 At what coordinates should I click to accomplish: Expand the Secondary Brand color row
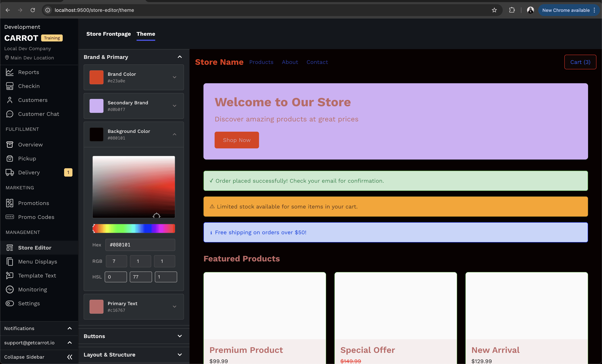coord(174,106)
